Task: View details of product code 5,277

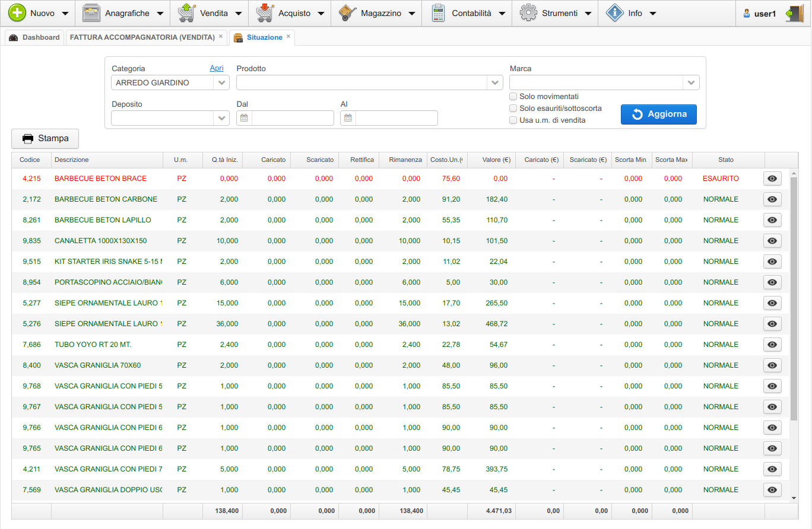Action: pyautogui.click(x=772, y=303)
